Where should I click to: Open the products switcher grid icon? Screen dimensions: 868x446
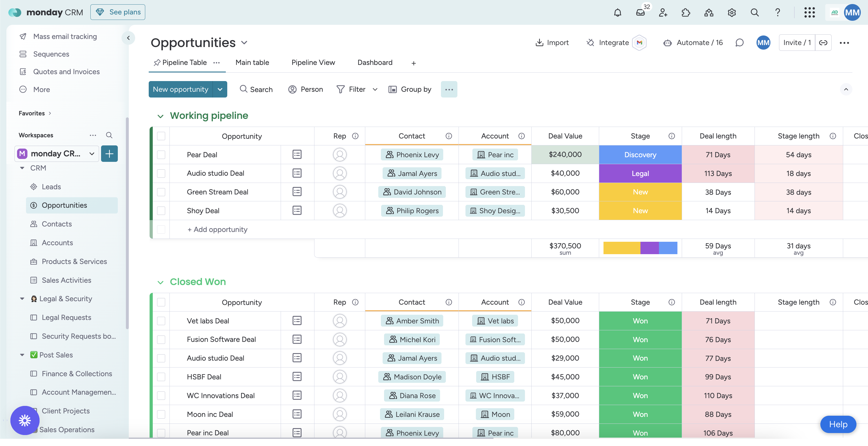(809, 12)
